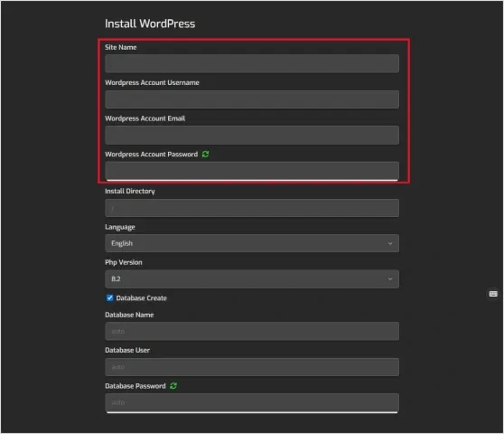This screenshot has height=434, width=504.
Task: Focus the Wordpress Account Password field
Action: tap(252, 171)
